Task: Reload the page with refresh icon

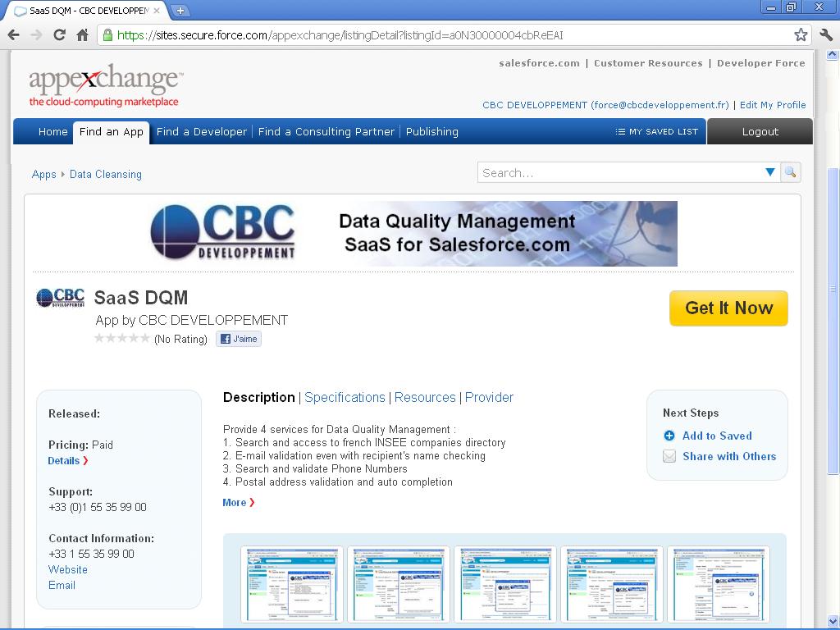Action: 59,34
